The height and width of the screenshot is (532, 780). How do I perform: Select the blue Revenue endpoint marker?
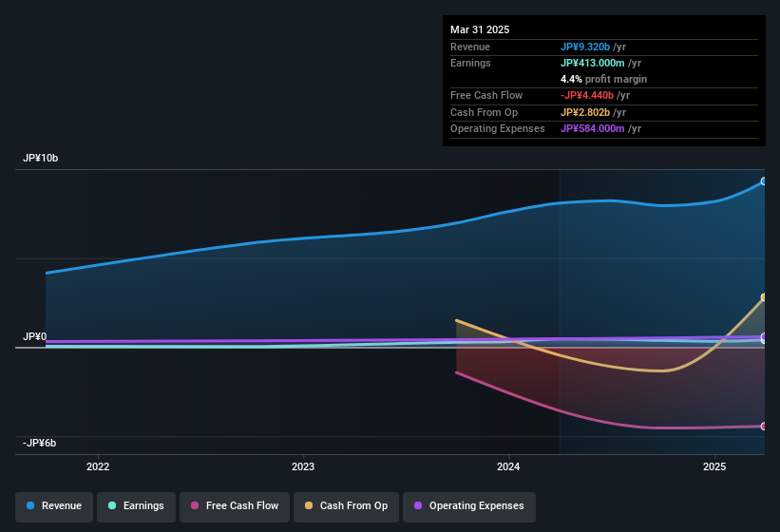coord(763,181)
